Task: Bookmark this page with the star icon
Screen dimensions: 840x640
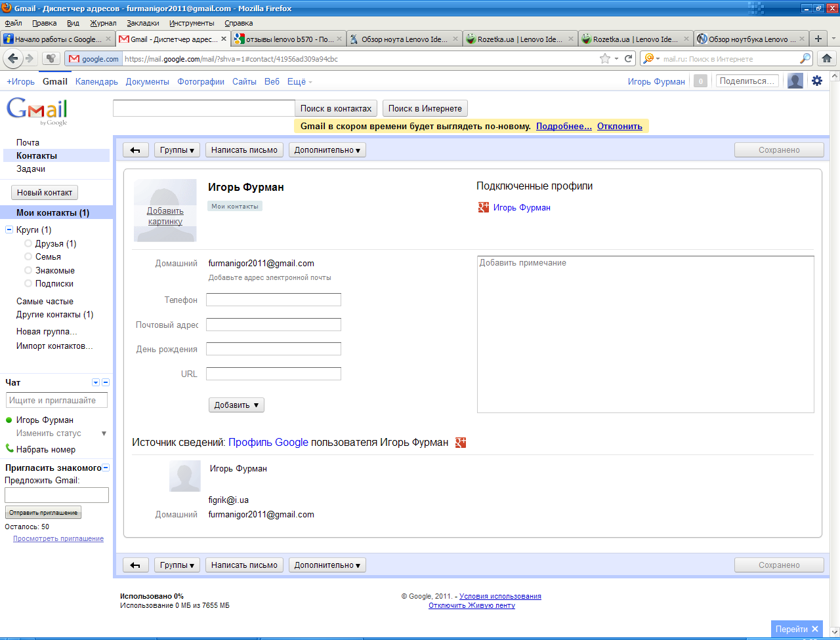Action: point(604,58)
